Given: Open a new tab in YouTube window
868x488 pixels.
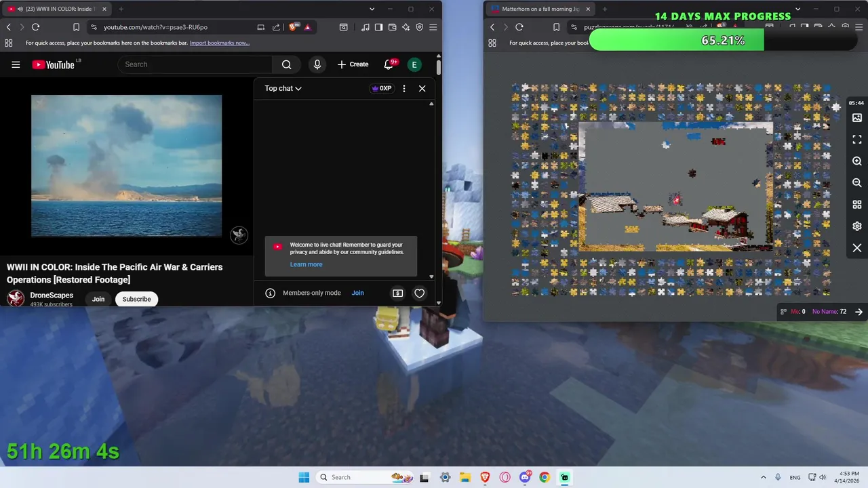Looking at the screenshot, I should tap(121, 9).
